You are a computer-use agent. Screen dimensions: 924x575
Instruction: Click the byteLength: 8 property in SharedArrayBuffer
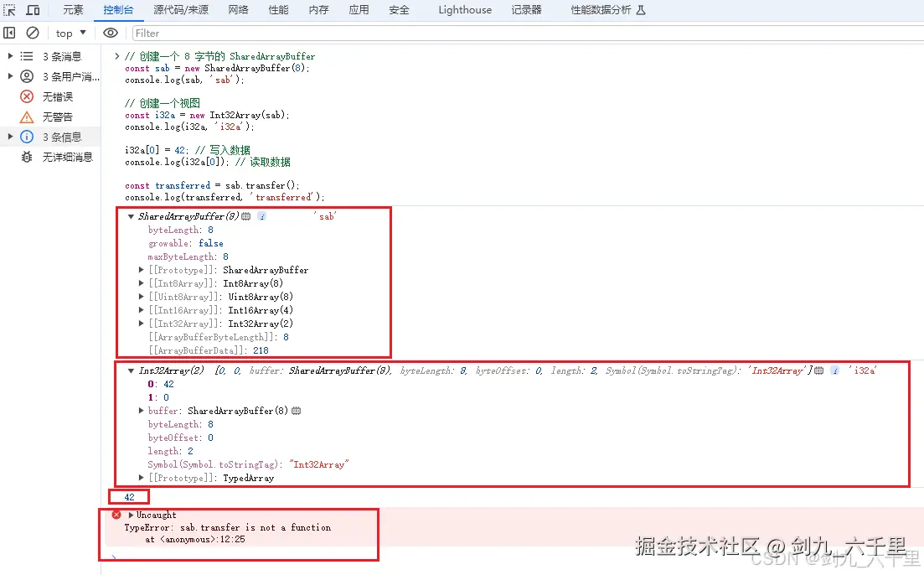[180, 230]
